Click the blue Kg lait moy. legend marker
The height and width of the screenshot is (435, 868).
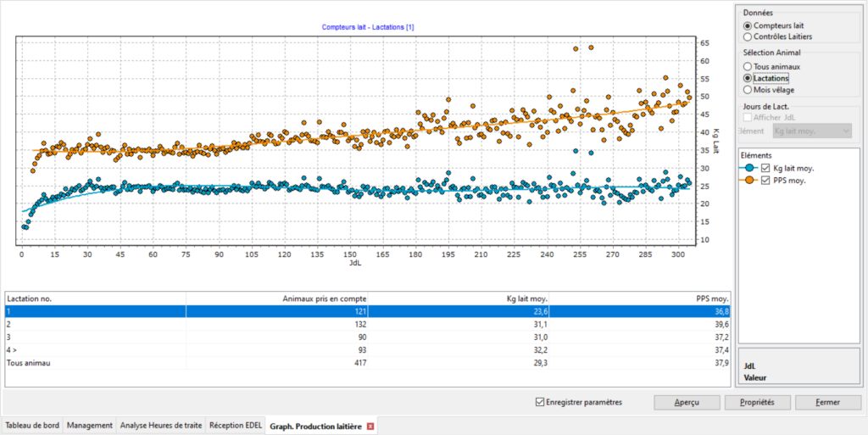tap(749, 168)
